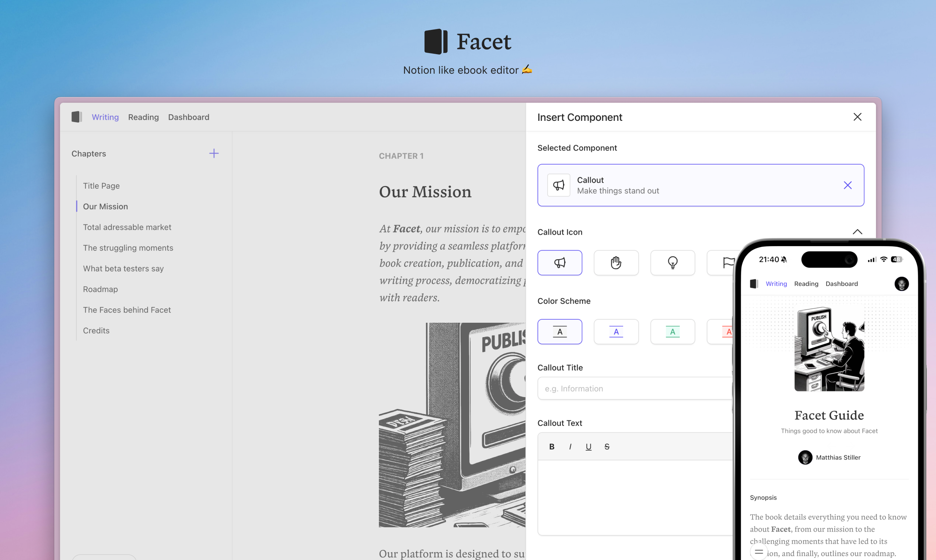Choose the purple color scheme
Viewport: 936px width, 560px height.
point(616,332)
